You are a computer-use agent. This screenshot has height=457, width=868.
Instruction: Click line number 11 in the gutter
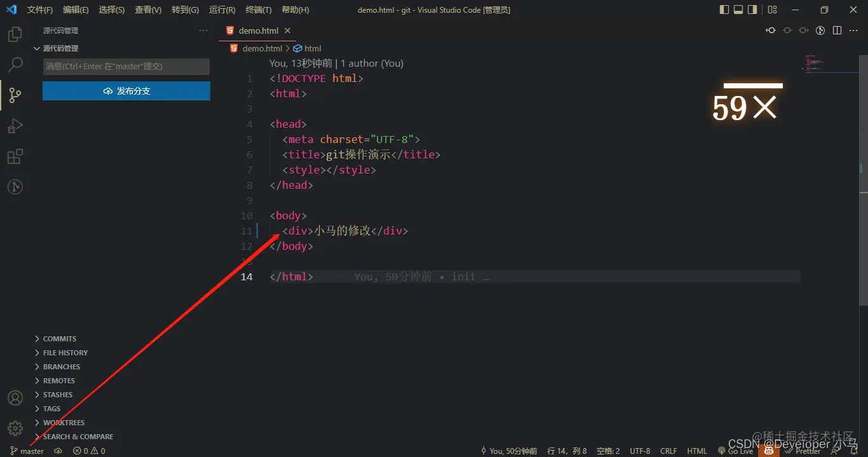pyautogui.click(x=247, y=231)
